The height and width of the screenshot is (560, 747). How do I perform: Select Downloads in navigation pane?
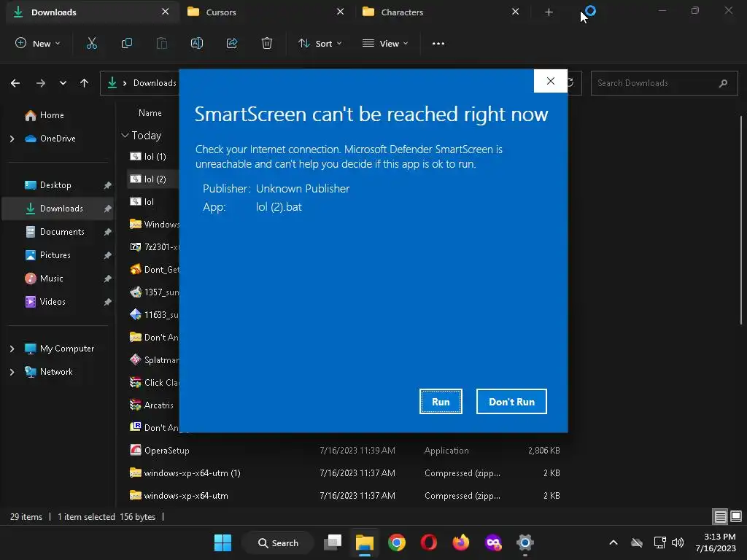point(58,209)
